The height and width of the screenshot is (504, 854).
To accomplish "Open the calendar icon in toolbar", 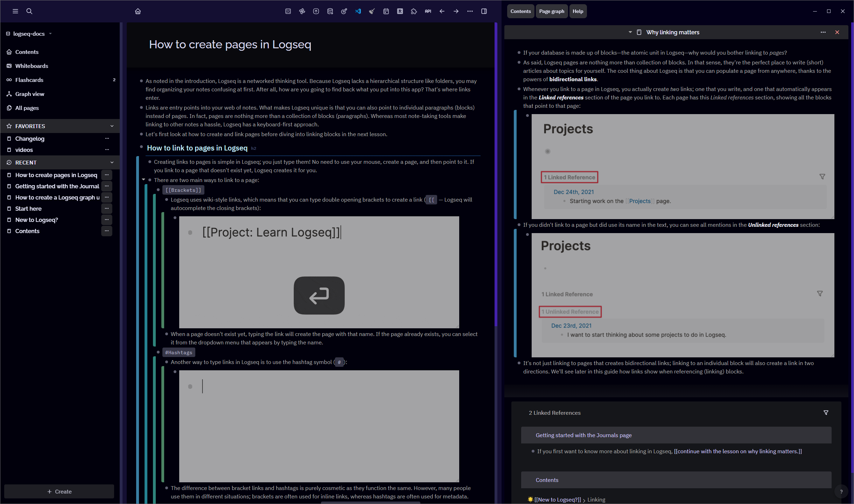I will pyautogui.click(x=386, y=11).
